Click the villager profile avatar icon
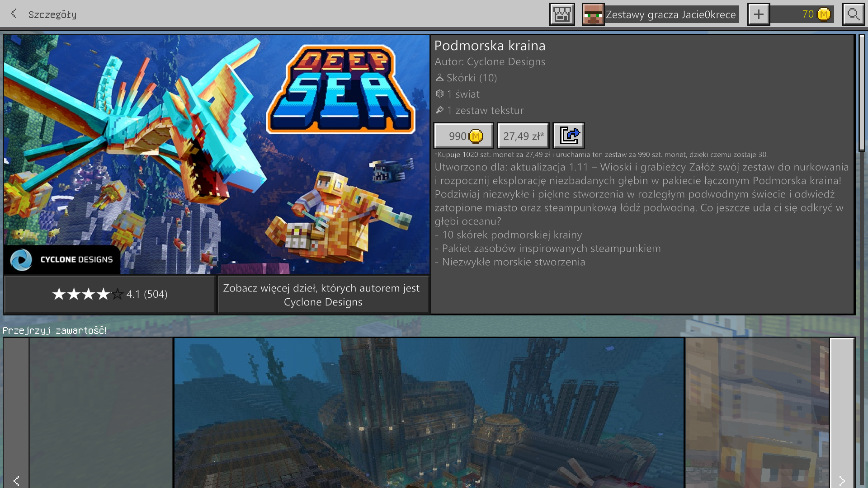 pyautogui.click(x=593, y=14)
